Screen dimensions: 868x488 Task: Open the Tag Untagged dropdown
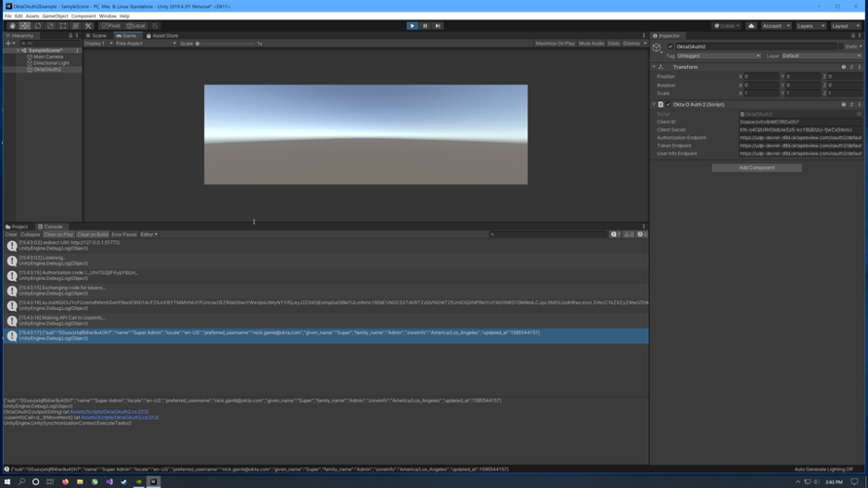(718, 56)
